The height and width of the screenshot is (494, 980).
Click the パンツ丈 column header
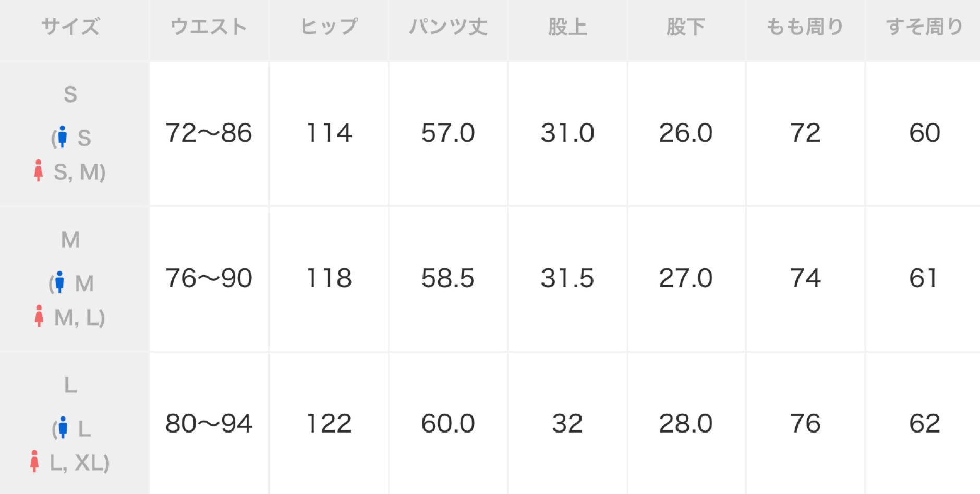click(448, 27)
